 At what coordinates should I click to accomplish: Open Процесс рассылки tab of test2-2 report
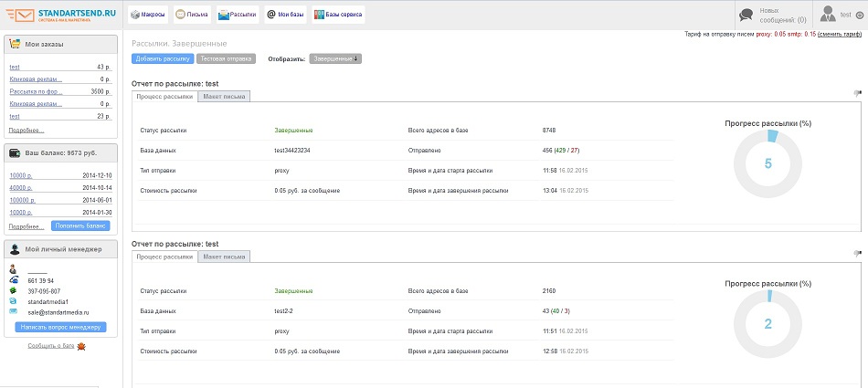point(165,257)
